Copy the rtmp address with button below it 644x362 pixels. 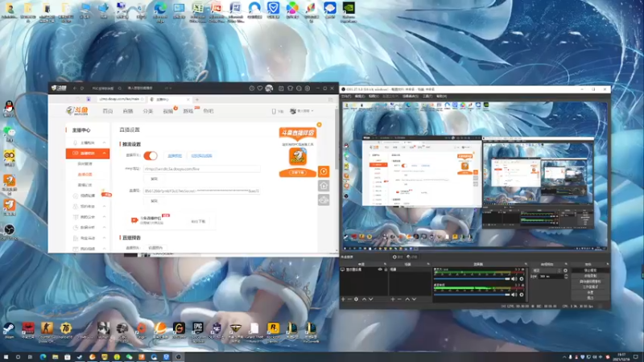point(154,179)
